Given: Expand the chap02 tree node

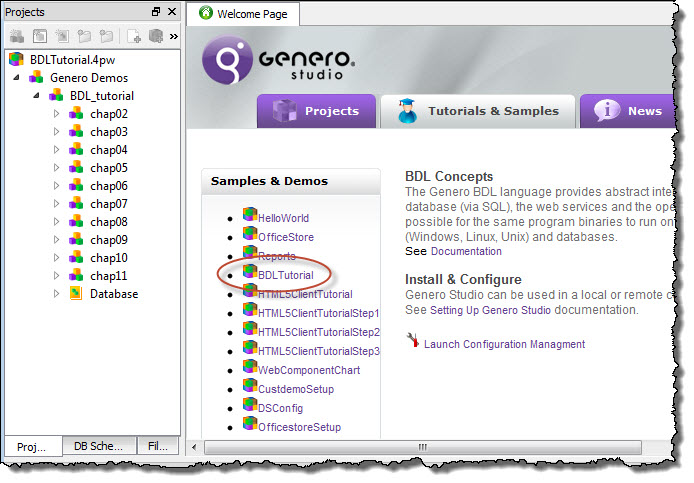Looking at the screenshot, I should 56,114.
